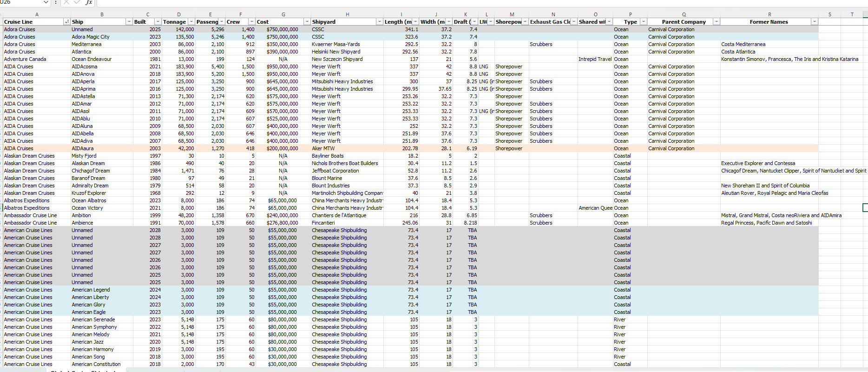Select column B header
The height and width of the screenshot is (372, 868).
pos(102,14)
